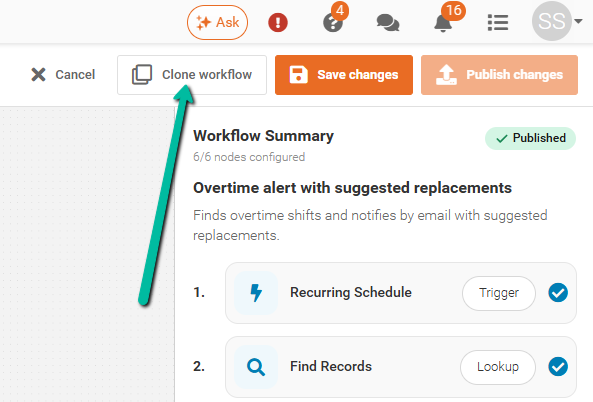Open the help question mark icon

tap(333, 23)
